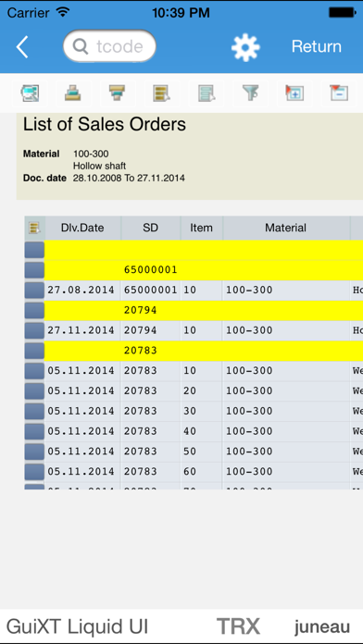Image resolution: width=363 pixels, height=644 pixels.
Task: Click table select-all corner icon
Action: pyautogui.click(x=34, y=228)
